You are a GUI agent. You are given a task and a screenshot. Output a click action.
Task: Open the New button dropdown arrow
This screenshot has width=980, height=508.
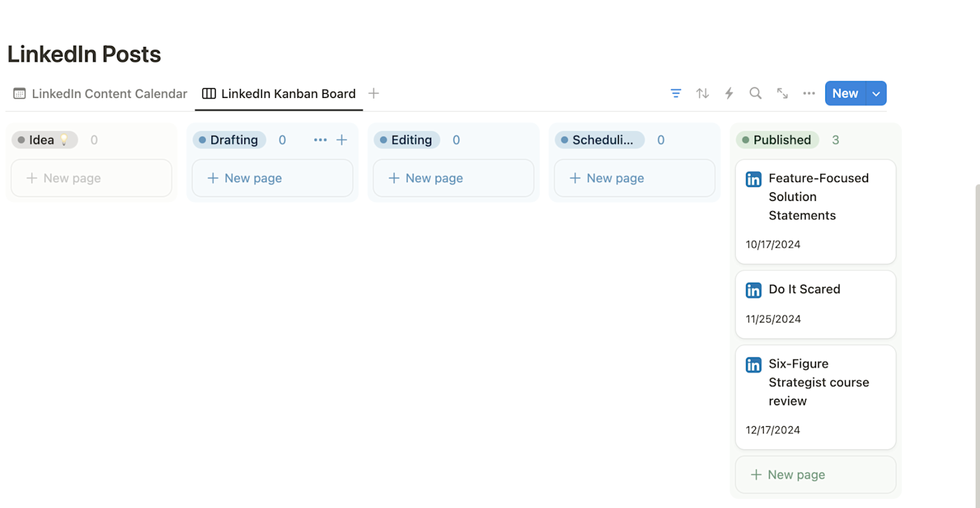(876, 94)
